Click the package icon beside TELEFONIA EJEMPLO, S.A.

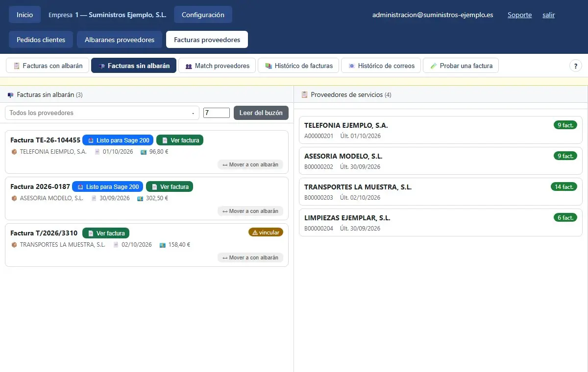14,152
